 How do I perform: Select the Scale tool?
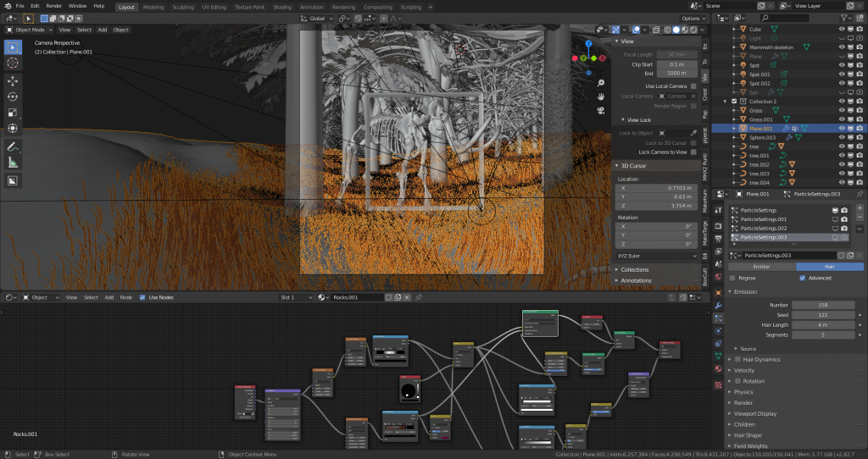[12, 113]
